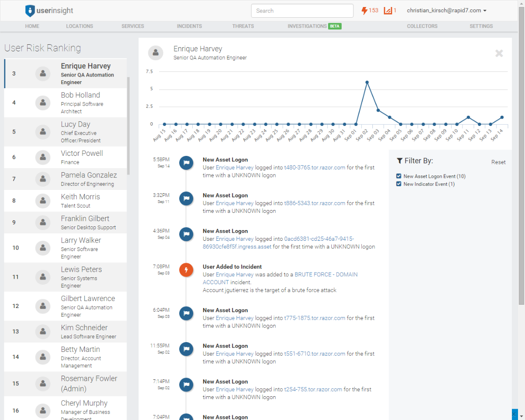The width and height of the screenshot is (525, 420).
Task: Reset the event filters
Action: coord(498,162)
